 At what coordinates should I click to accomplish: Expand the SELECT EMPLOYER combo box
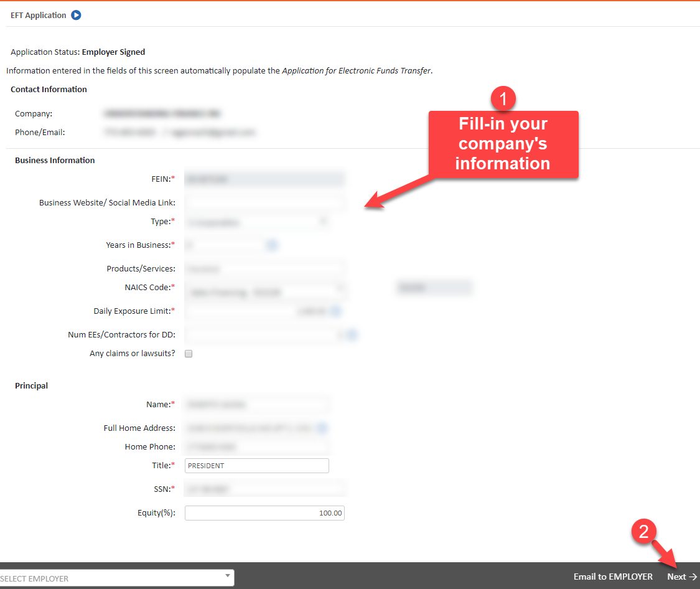pyautogui.click(x=228, y=577)
